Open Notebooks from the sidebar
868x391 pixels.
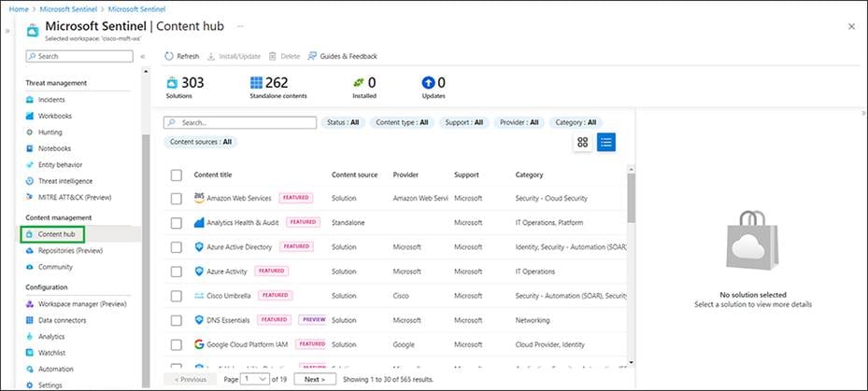[x=54, y=148]
